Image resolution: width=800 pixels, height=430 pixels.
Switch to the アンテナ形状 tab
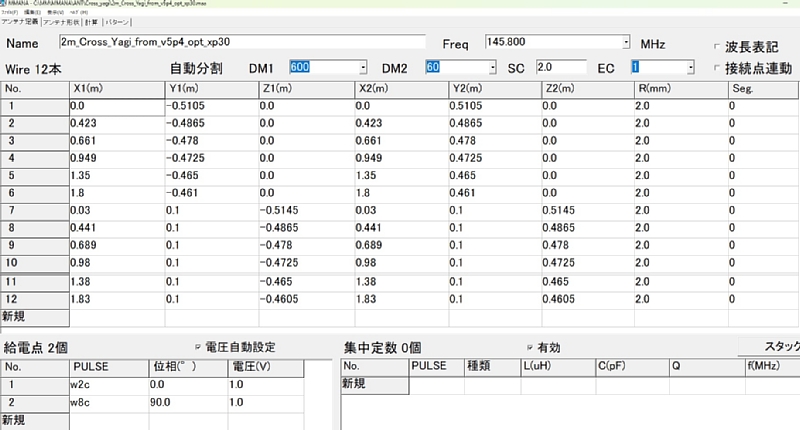click(59, 22)
